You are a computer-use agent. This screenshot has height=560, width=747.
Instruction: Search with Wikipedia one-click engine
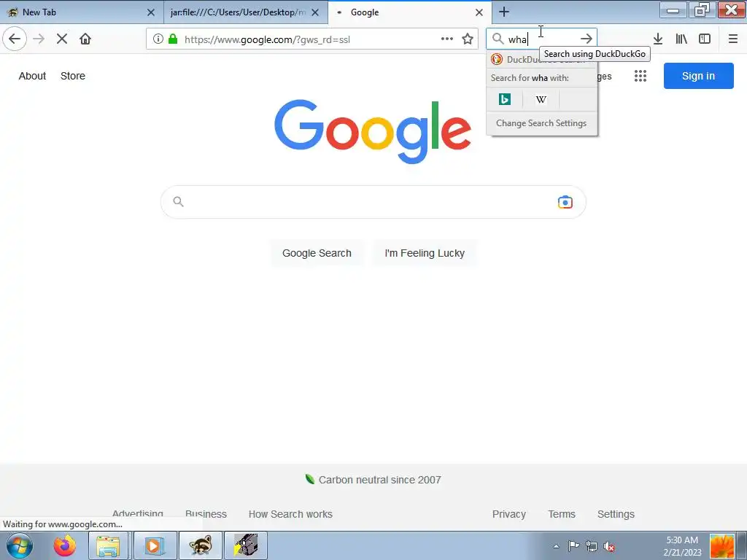pyautogui.click(x=541, y=99)
